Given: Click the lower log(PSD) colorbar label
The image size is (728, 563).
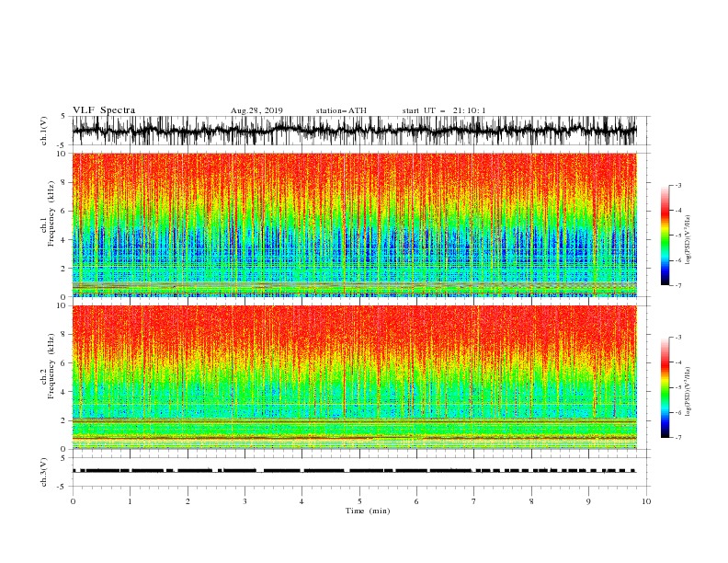Looking at the screenshot, I should [x=688, y=392].
